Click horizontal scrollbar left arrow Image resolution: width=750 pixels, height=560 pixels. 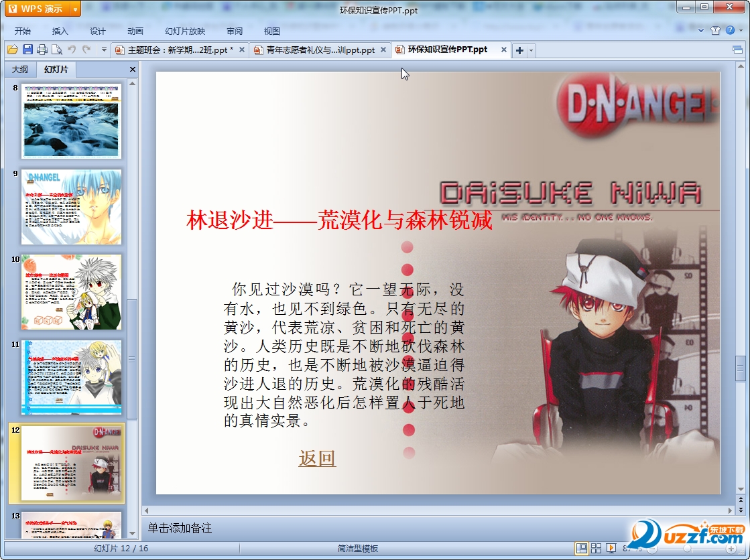coord(147,510)
